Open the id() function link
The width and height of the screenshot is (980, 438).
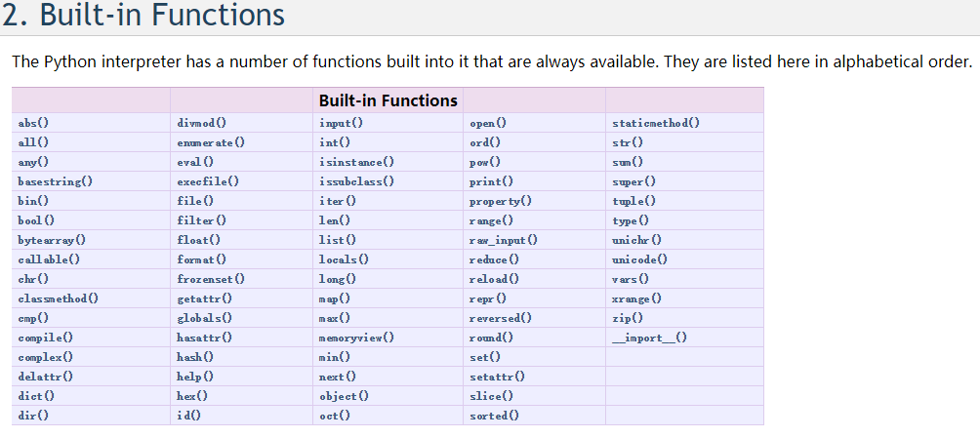click(188, 416)
